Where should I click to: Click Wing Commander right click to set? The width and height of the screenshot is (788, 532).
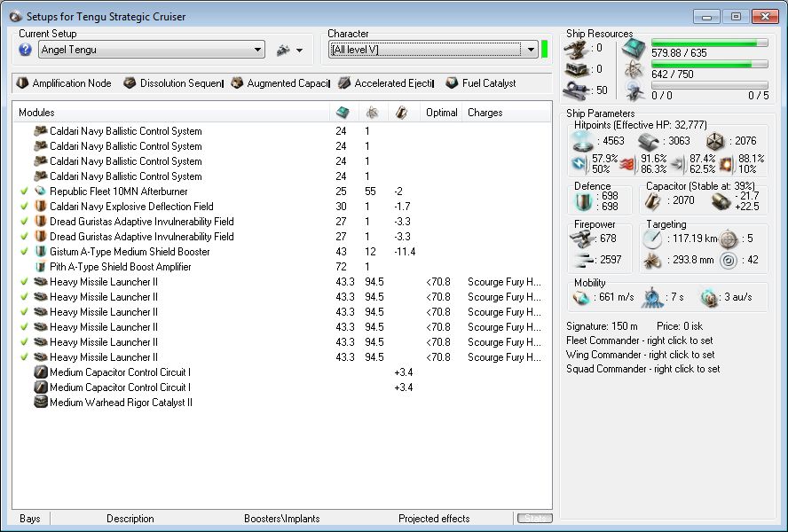(641, 355)
